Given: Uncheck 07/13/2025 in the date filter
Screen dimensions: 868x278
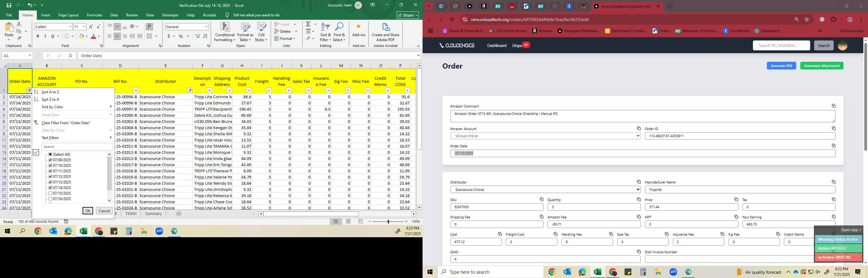Looking at the screenshot, I should (50, 182).
